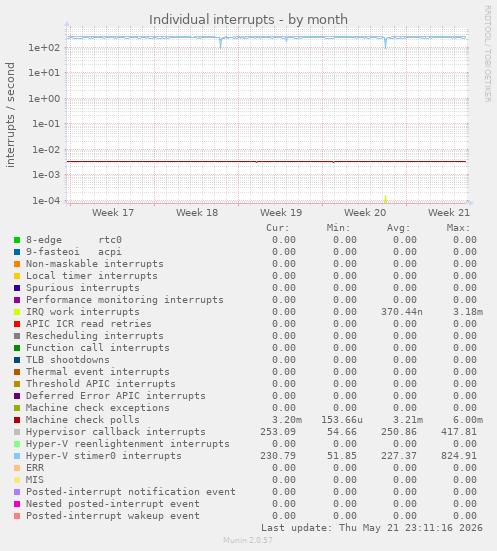
Task: Click the magenta Nested posted-interrupt event swatch
Action: [17, 504]
